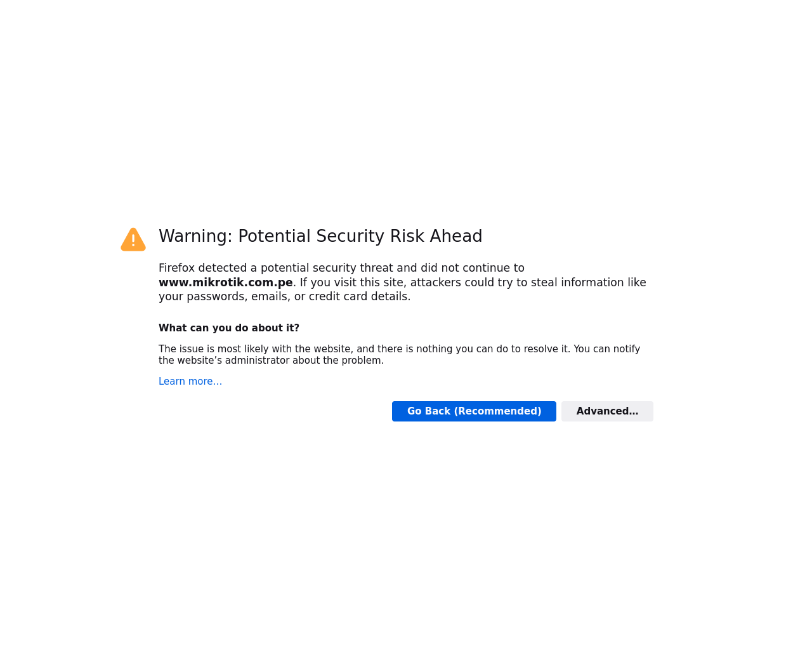Click the 'What can you do about it?' subheading
This screenshot has height=650, width=812.
[229, 328]
